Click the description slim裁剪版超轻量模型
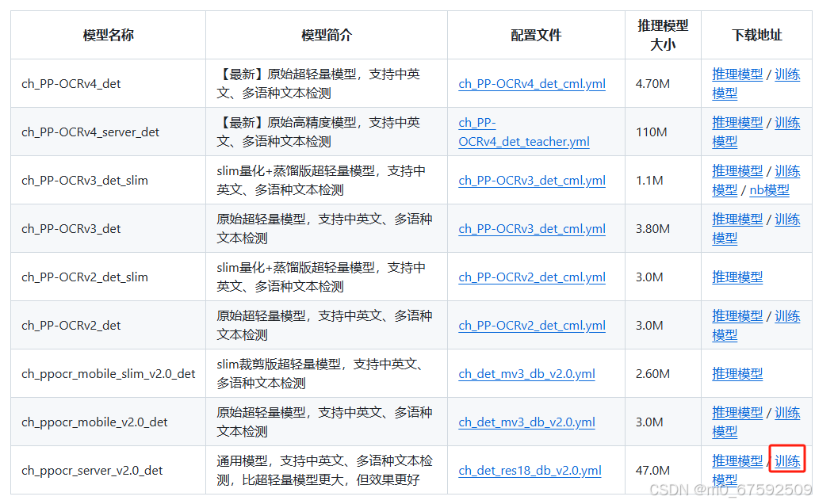This screenshot has width=815, height=504. coord(320,373)
